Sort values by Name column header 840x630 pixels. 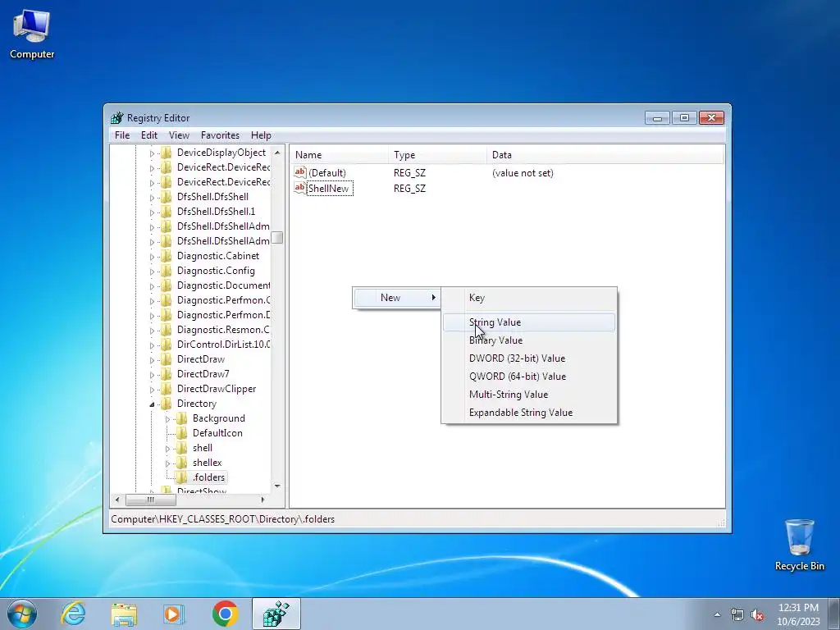(x=339, y=155)
